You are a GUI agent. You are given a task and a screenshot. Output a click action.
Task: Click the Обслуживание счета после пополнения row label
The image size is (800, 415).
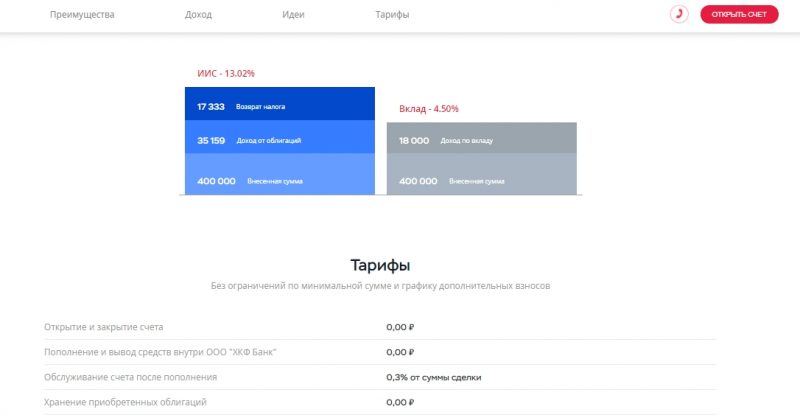131,377
